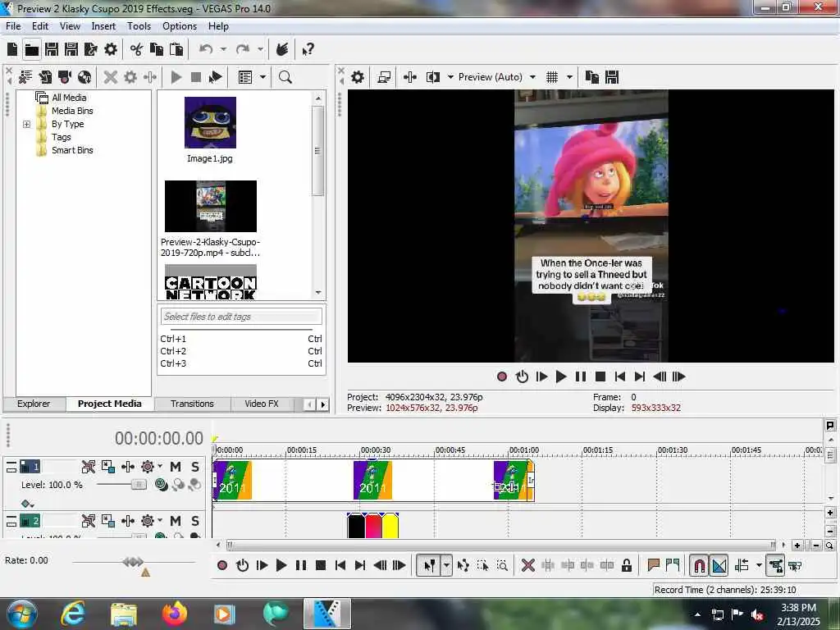The image size is (840, 630).
Task: Open Preview (Auto) quality dropdown
Action: [x=532, y=77]
